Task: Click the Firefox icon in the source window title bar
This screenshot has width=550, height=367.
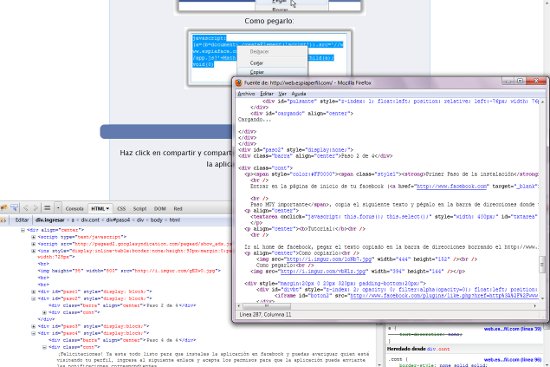Action: click(239, 83)
